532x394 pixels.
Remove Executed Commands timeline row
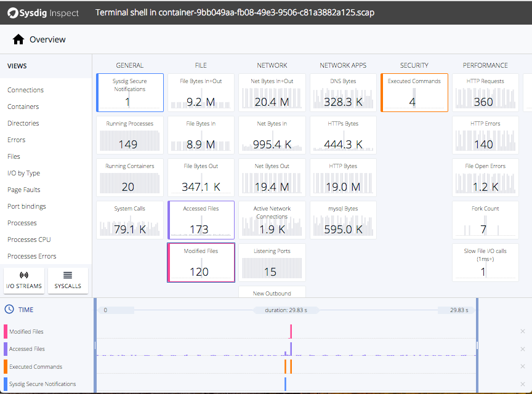[x=523, y=367]
